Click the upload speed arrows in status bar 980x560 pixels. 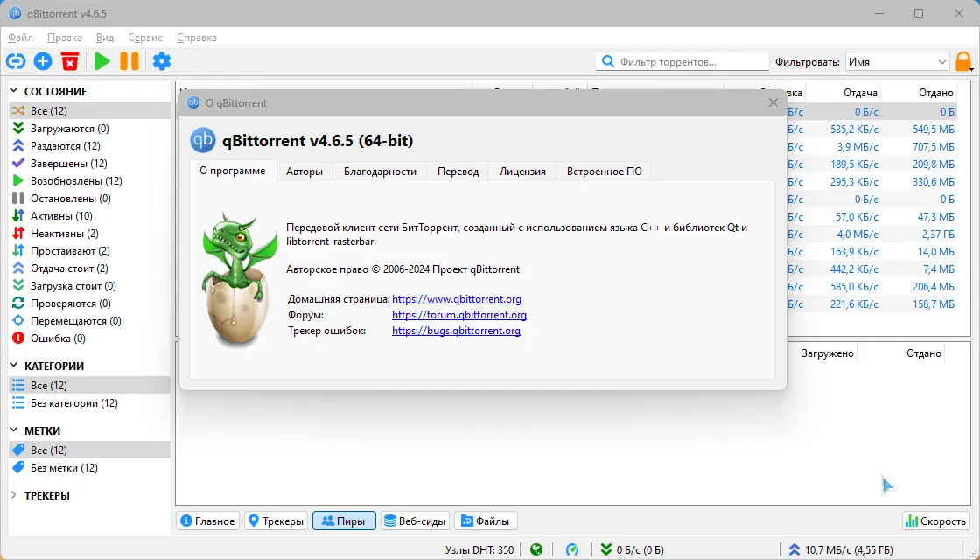point(794,550)
